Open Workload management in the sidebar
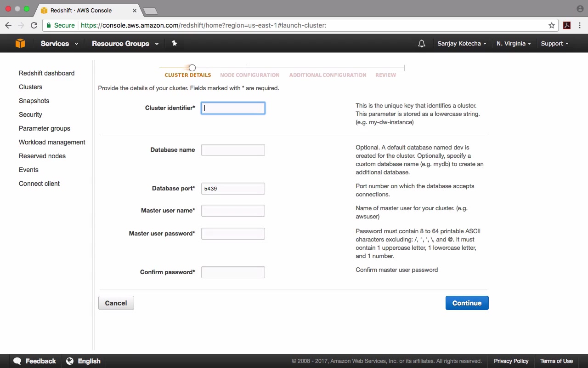 52,142
